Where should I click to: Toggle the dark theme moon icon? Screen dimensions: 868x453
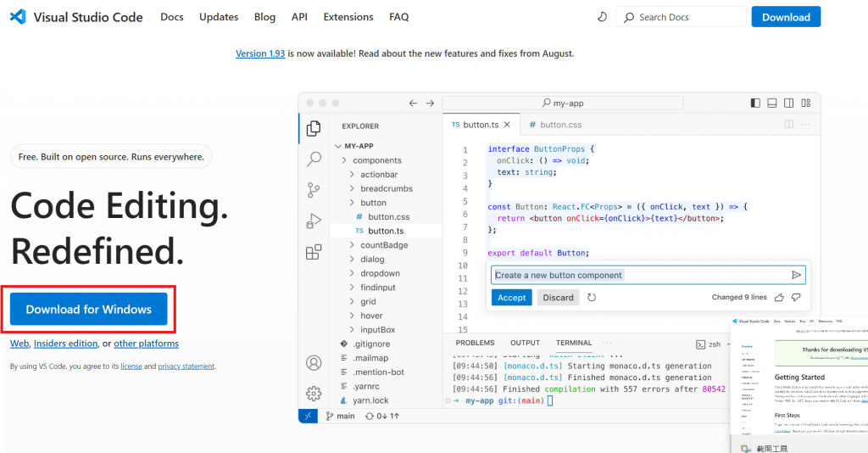click(x=602, y=17)
